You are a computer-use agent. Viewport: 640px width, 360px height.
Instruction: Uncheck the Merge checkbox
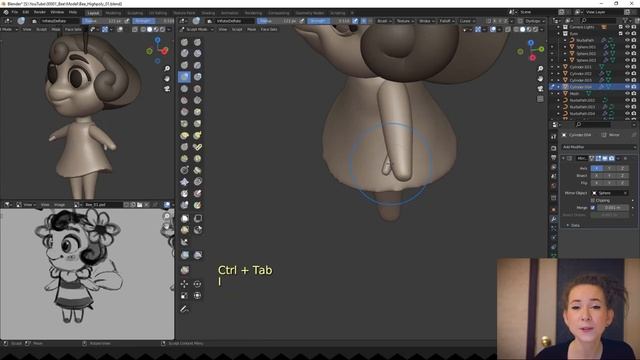click(593, 208)
